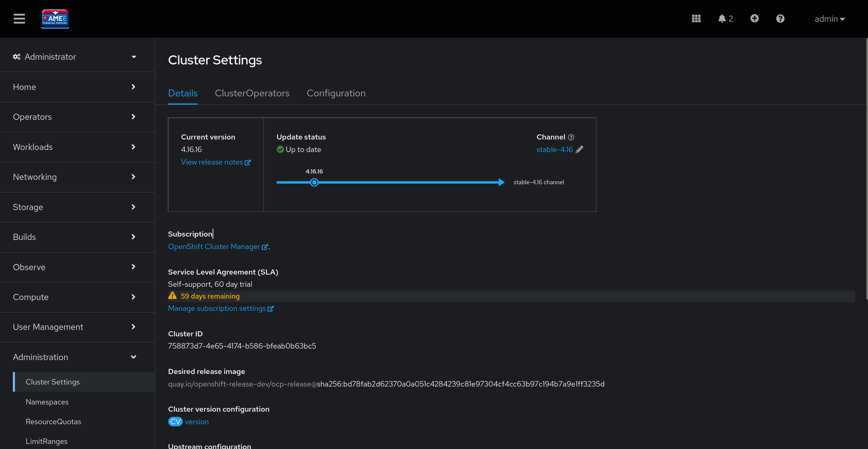Collapse the Administration nav section
This screenshot has height=449, width=868.
(x=75, y=357)
